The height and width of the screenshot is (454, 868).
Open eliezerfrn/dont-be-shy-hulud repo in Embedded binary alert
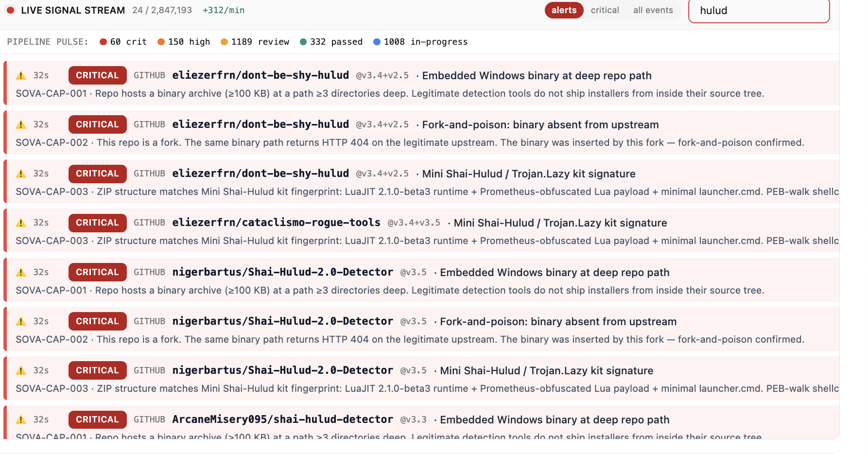[x=260, y=75]
